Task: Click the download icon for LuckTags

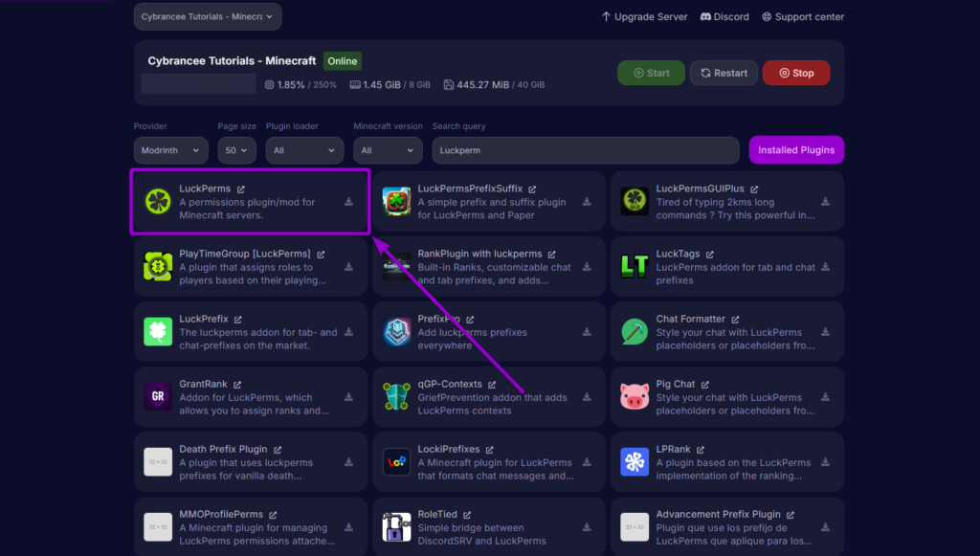Action: click(825, 267)
